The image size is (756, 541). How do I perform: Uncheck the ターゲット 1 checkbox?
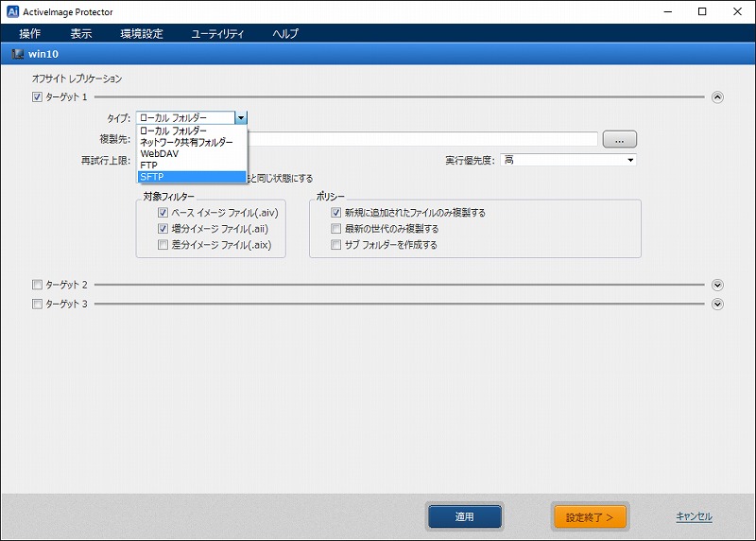click(37, 97)
